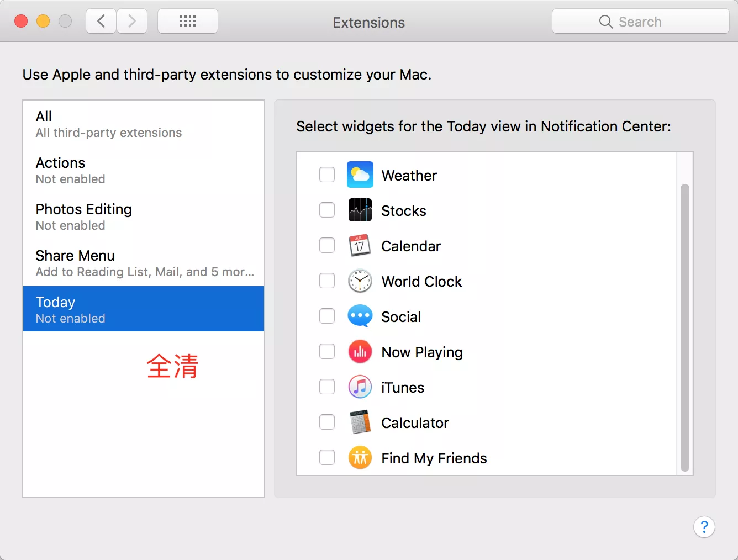
Task: Click the "Calculator" label
Action: tap(415, 422)
